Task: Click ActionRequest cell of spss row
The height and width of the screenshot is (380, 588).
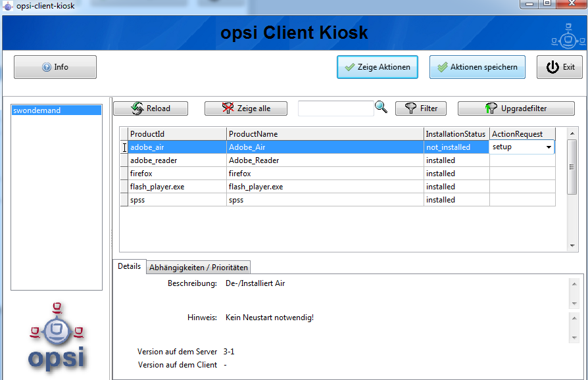Action: 522,200
